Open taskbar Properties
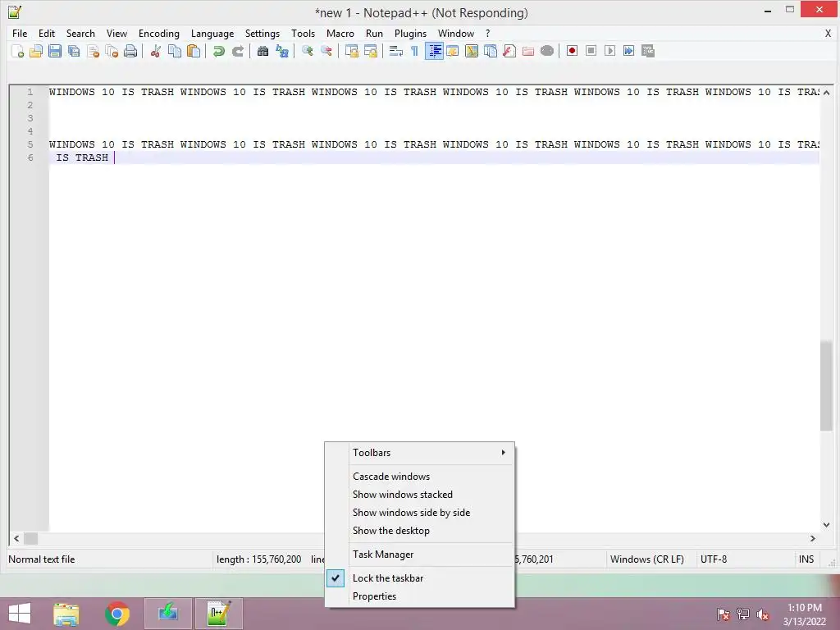Viewport: 840px width, 630px height. click(419, 596)
